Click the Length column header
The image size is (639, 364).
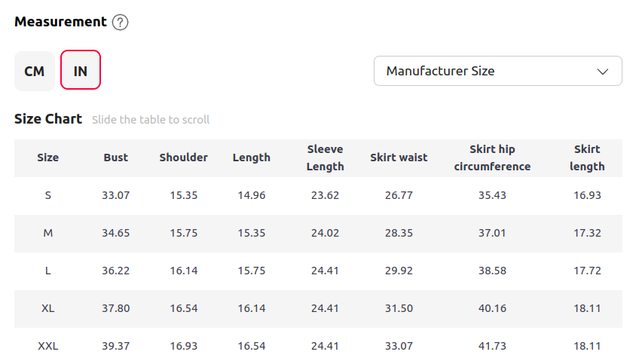click(x=252, y=158)
